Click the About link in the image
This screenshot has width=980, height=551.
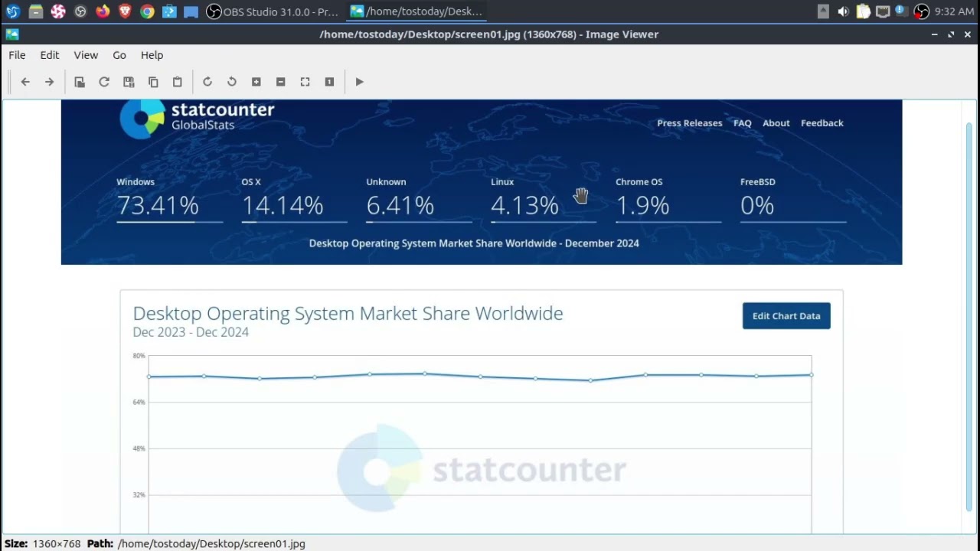pos(776,123)
